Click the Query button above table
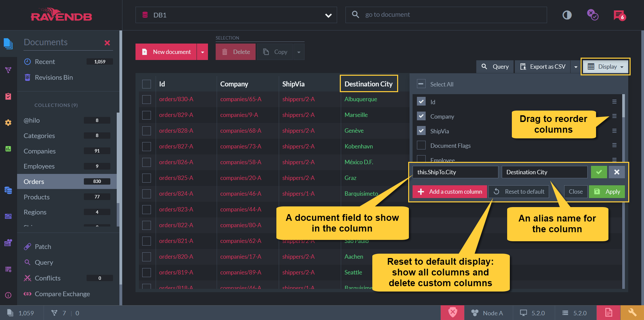The height and width of the screenshot is (320, 644). tap(495, 67)
